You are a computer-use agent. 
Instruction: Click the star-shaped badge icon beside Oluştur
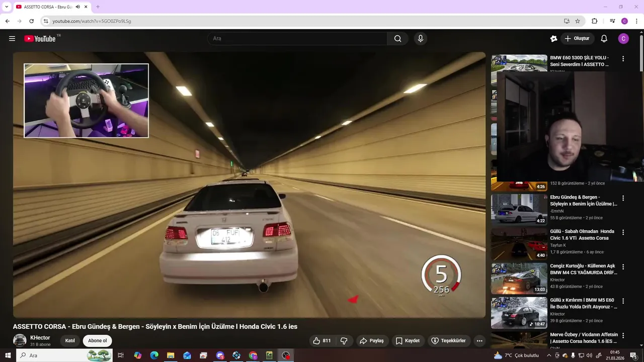click(553, 39)
